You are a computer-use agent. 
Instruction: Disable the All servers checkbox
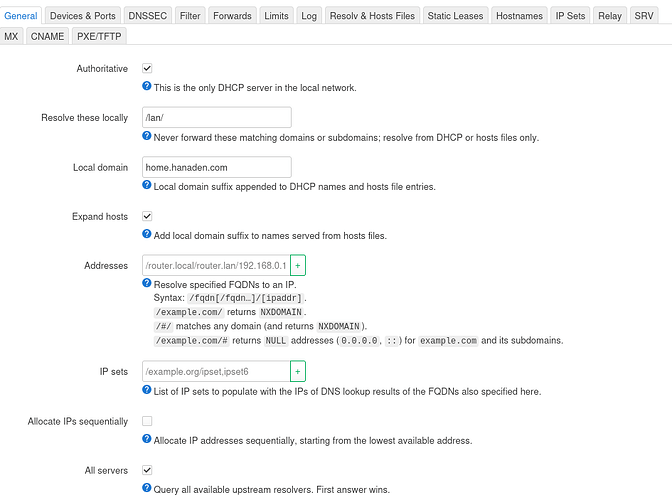[147, 470]
